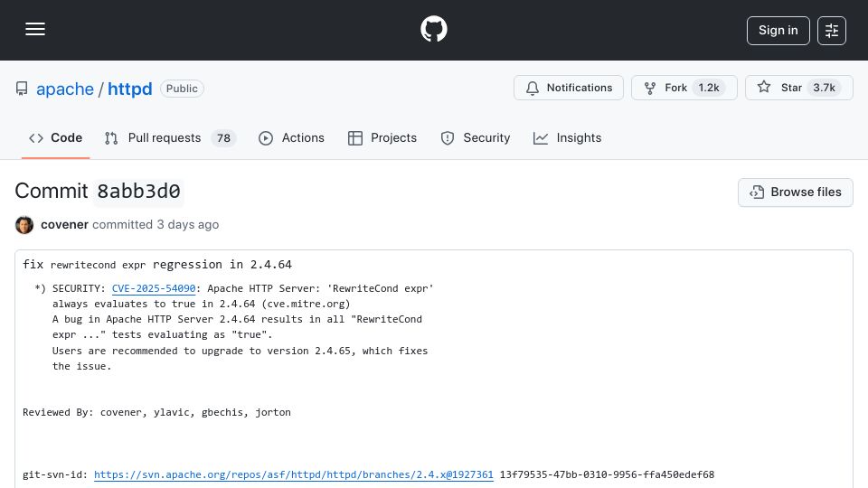868x488 pixels.
Task: Click the fork count 1.2k
Action: [x=709, y=88]
